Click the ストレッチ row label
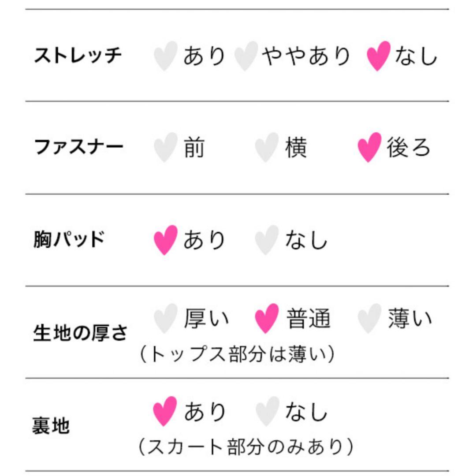Viewport: 476px width, 476px height. pyautogui.click(x=78, y=55)
